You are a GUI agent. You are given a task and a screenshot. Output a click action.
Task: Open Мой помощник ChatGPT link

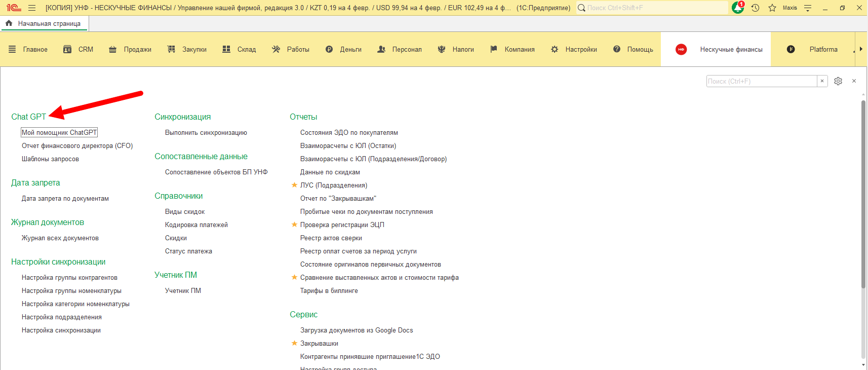[59, 132]
